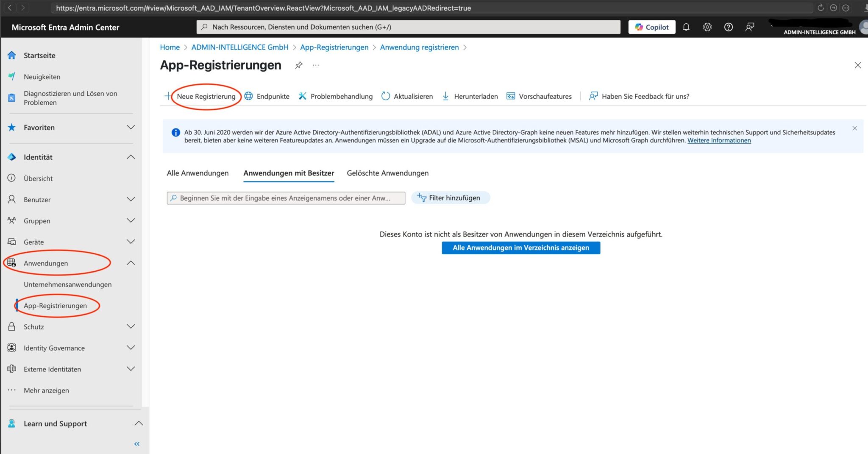
Task: Open the settings gear
Action: pyautogui.click(x=707, y=27)
